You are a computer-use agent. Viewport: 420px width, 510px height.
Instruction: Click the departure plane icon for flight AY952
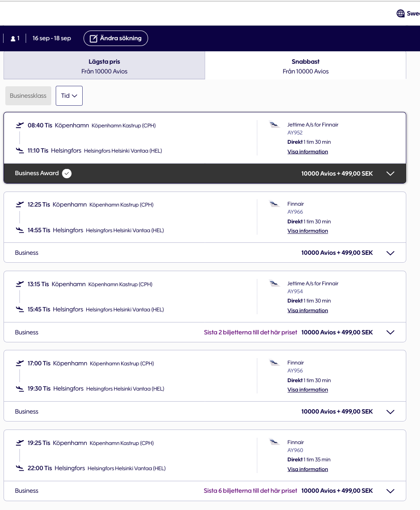point(19,124)
